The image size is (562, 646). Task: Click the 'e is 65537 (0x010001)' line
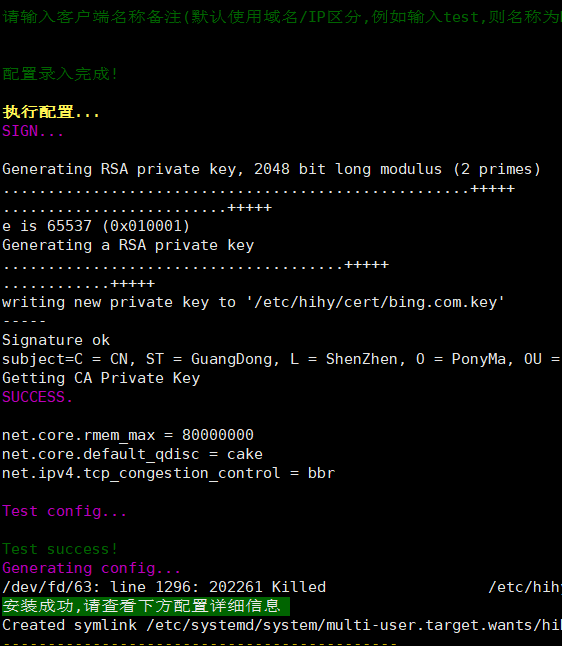point(96,226)
